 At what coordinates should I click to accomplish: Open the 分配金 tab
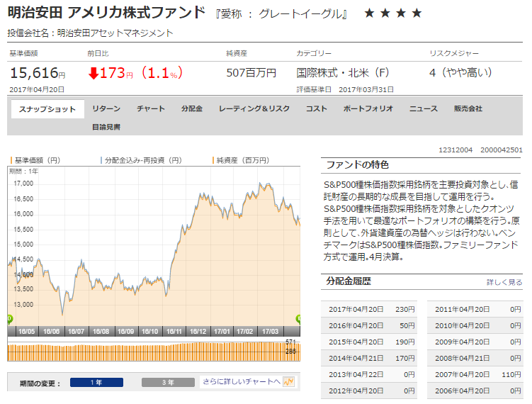(x=192, y=108)
